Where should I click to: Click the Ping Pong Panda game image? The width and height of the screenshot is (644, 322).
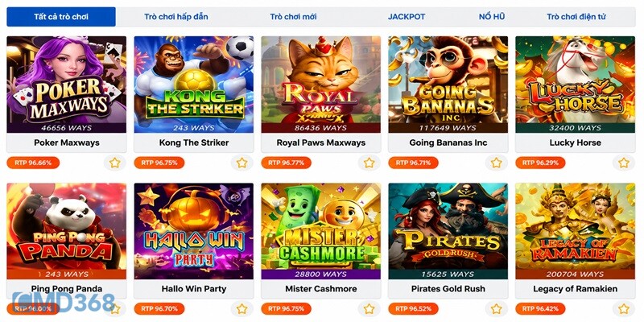67,231
